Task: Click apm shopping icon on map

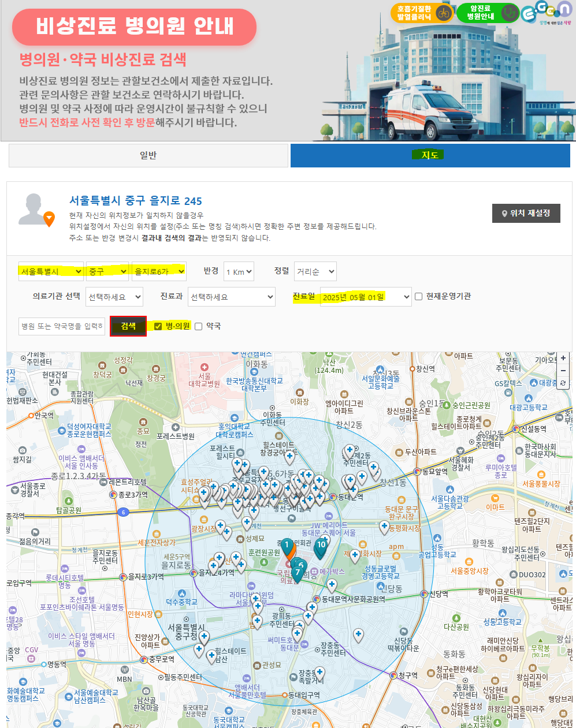Action: coord(396,556)
